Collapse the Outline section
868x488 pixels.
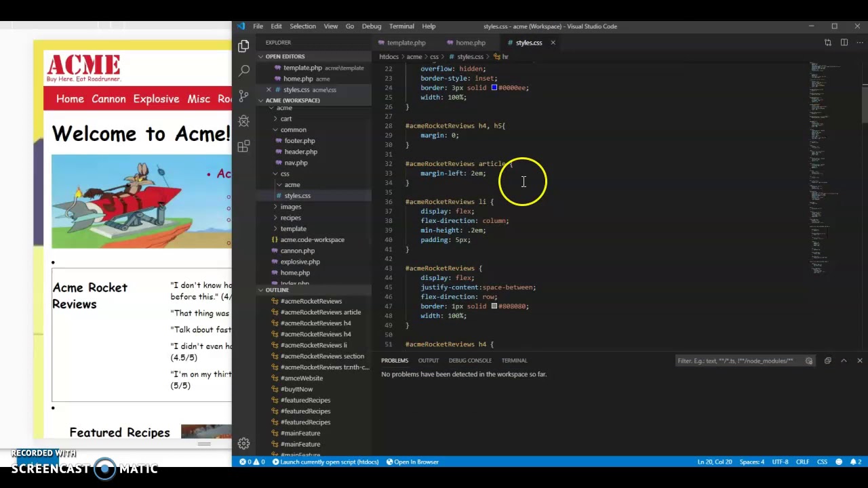point(277,290)
